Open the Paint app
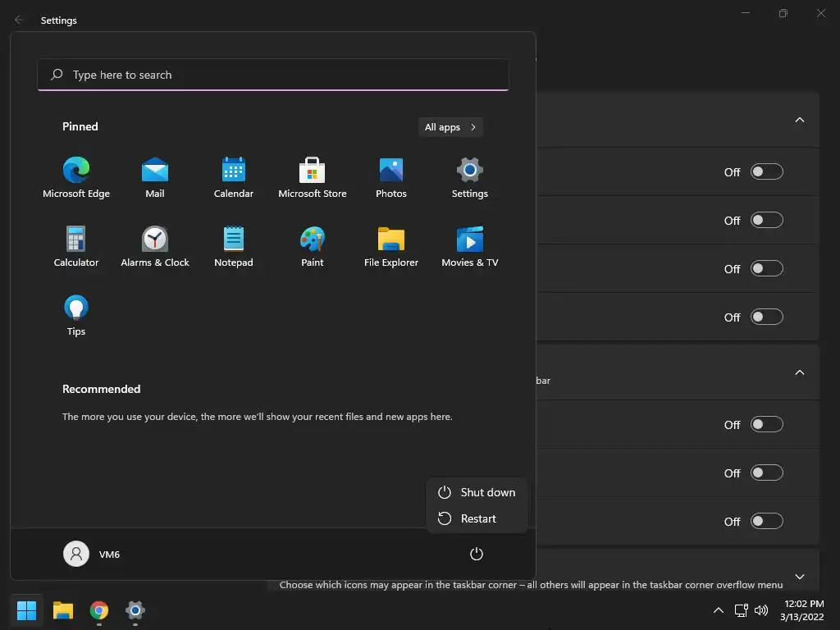Screen dimensions: 840x630 click(313, 246)
